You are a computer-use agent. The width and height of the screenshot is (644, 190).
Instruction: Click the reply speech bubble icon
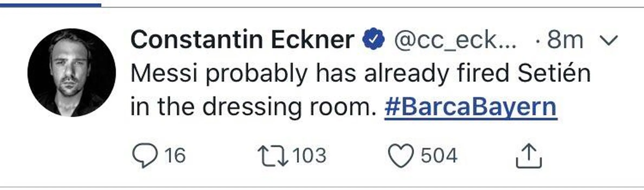(145, 155)
